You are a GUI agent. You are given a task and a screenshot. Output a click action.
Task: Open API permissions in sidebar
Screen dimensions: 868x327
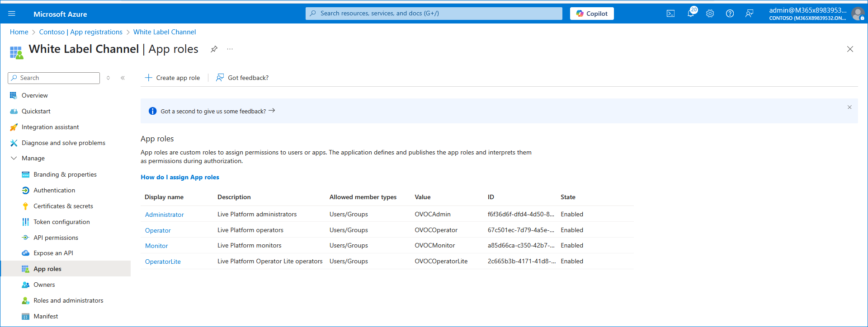[56, 238]
